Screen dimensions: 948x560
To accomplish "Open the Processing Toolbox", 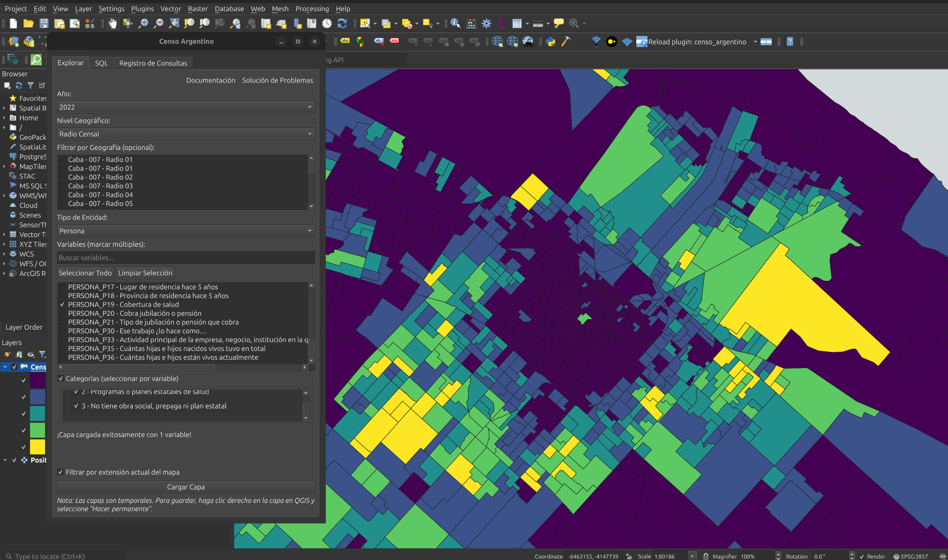I will coord(486,23).
